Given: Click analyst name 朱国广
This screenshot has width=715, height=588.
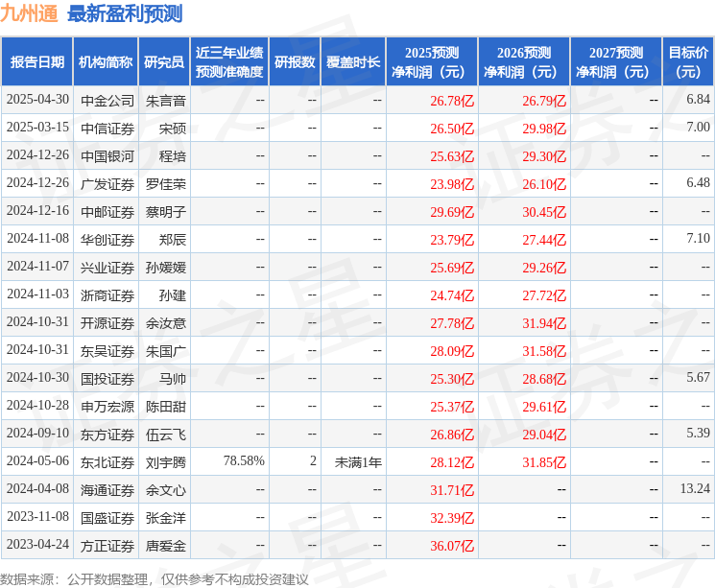Looking at the screenshot, I should click(x=166, y=350).
